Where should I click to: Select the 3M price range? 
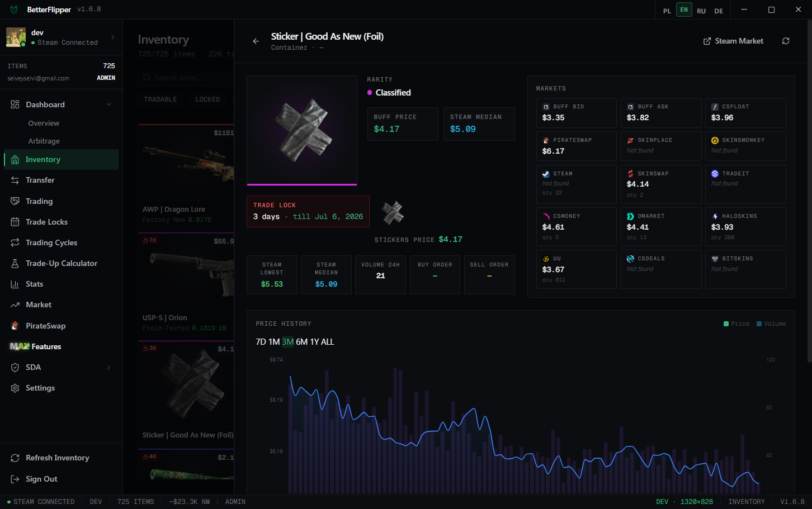[x=287, y=342]
